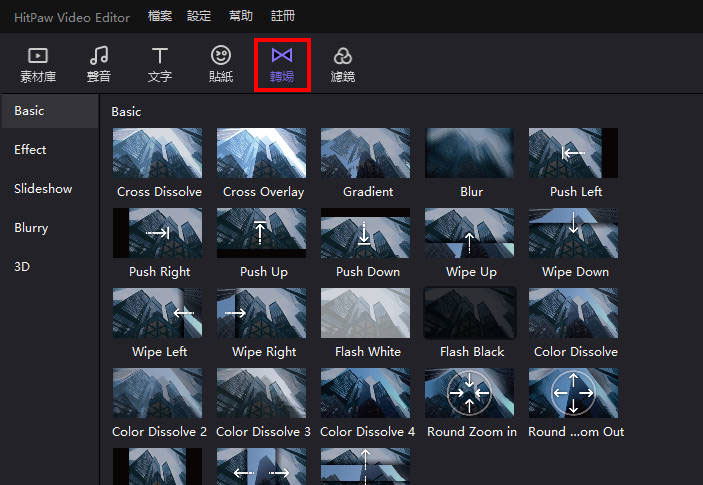703x485 pixels.
Task: Choose the Round Zoom in thumbnail
Action: point(469,393)
